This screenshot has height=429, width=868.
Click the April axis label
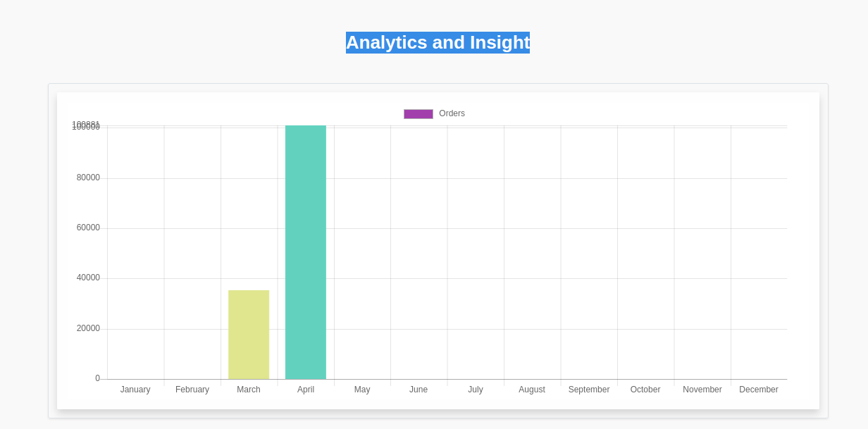coord(306,390)
